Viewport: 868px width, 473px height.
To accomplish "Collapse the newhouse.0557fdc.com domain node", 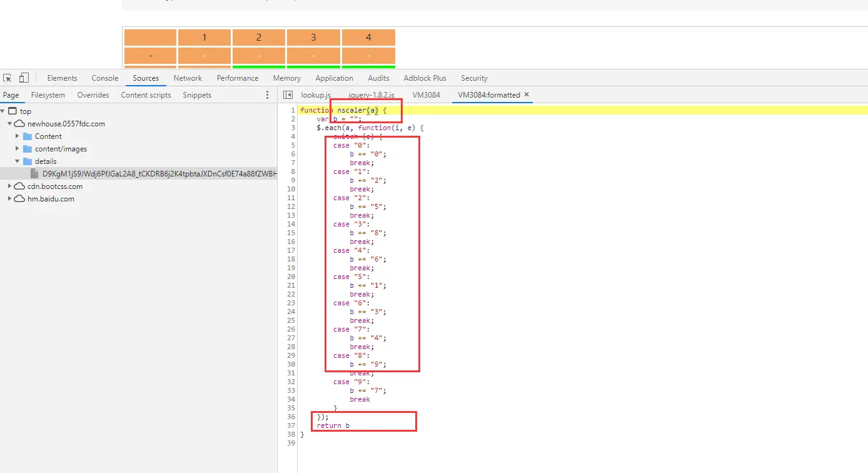I will [x=10, y=124].
